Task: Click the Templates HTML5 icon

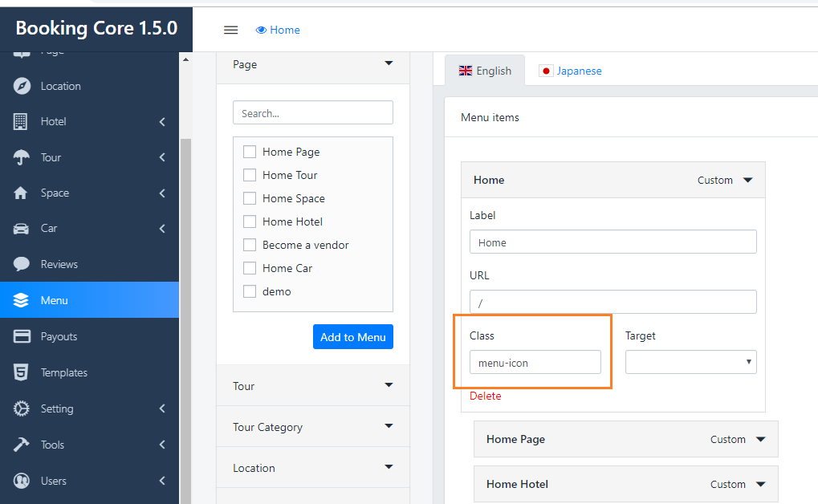Action: [x=22, y=372]
